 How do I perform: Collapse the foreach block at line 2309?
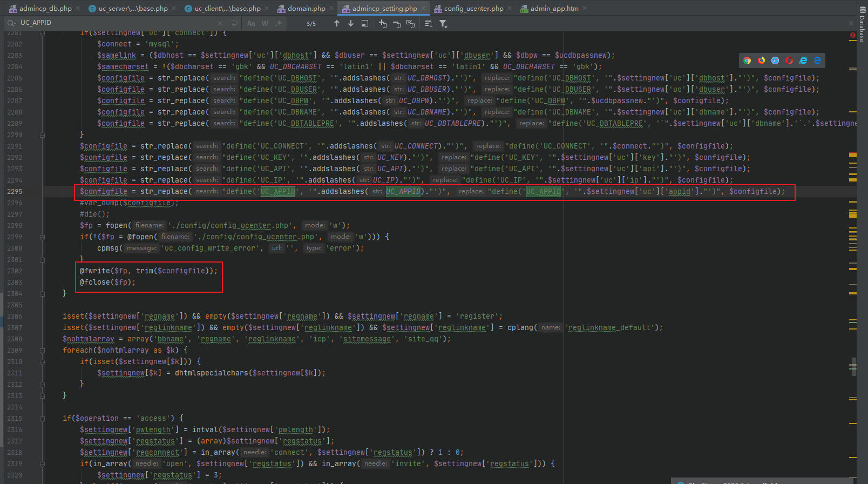coord(42,350)
